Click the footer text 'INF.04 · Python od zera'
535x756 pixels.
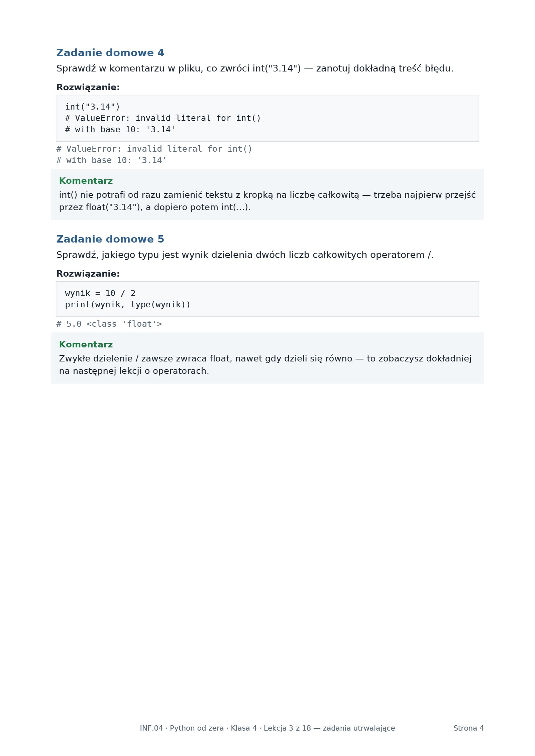pos(267,728)
